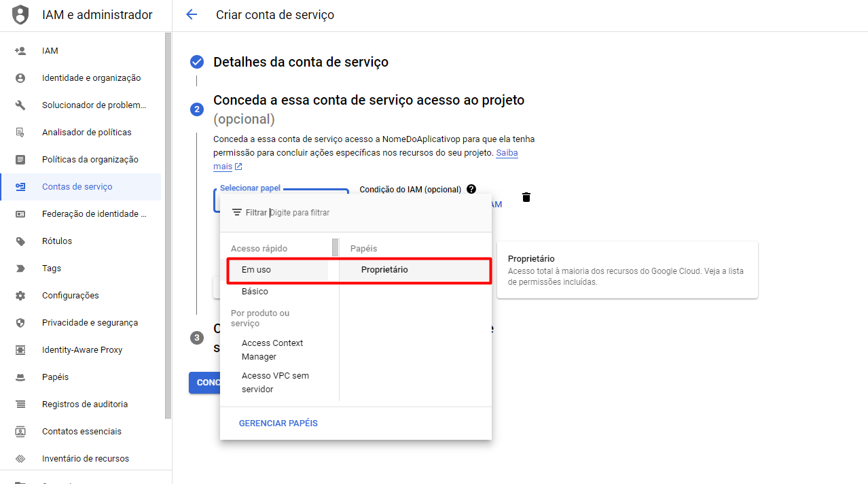Click the Solucionador de problemas wrench icon

[20, 105]
